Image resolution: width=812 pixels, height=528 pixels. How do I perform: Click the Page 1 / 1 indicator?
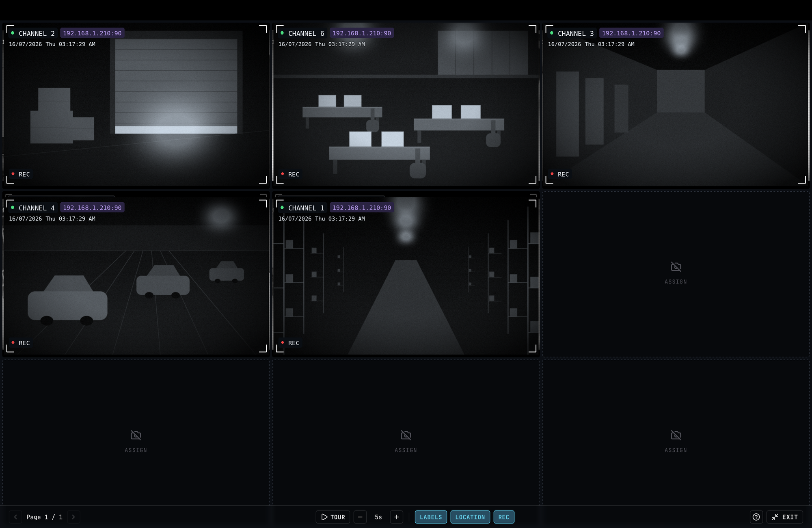tap(45, 517)
